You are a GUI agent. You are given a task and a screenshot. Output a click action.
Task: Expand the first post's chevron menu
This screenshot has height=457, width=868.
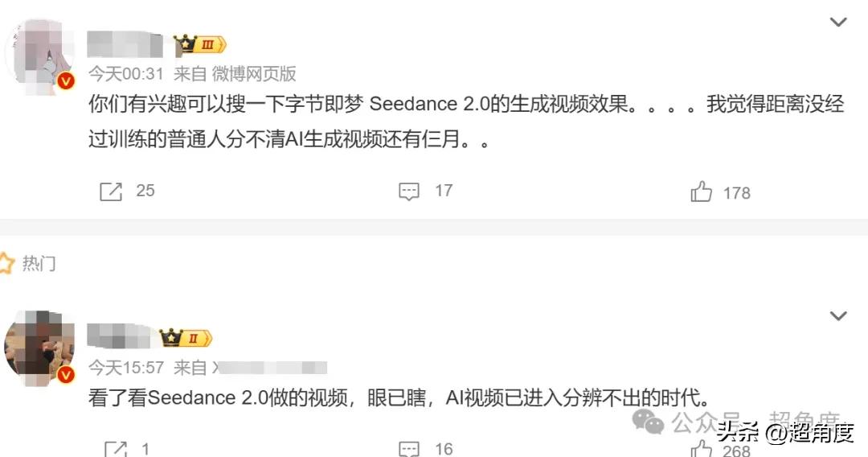tap(838, 23)
